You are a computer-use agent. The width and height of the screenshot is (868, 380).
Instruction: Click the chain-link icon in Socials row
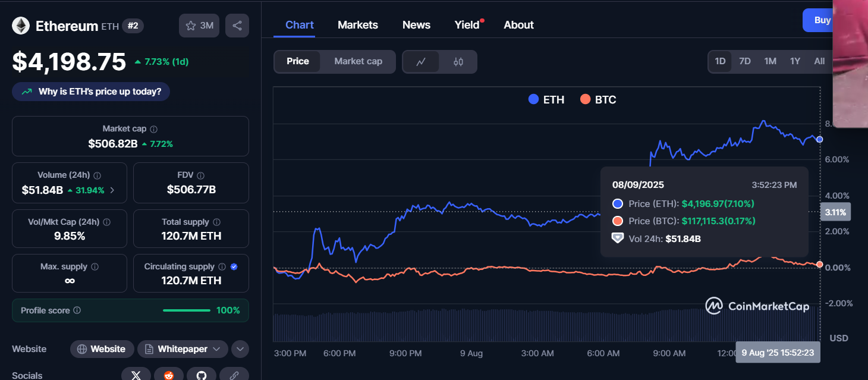(x=234, y=375)
